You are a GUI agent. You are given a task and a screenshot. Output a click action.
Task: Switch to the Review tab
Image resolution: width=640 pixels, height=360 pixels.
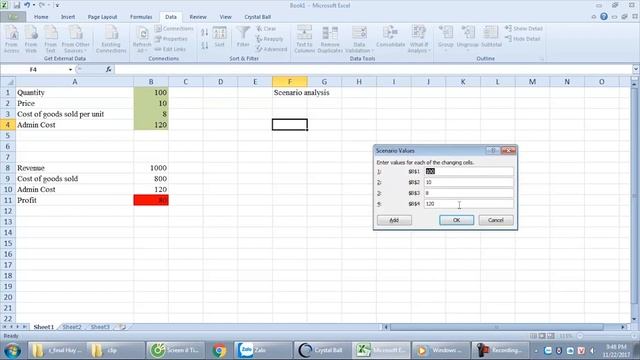click(198, 17)
